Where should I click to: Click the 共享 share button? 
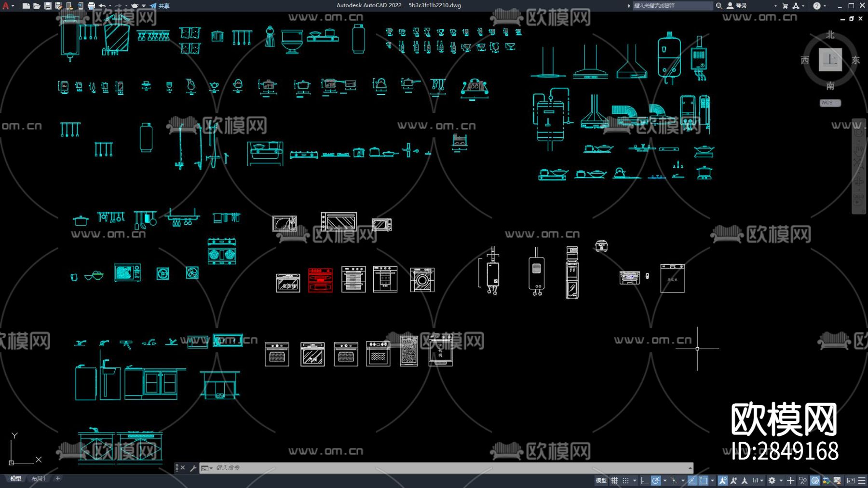coord(160,6)
